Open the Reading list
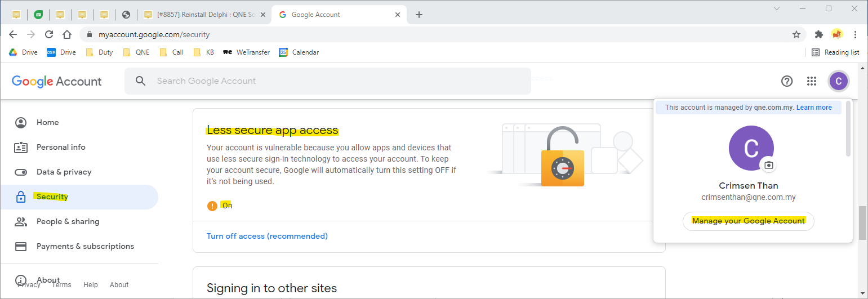868x299 pixels. point(835,52)
